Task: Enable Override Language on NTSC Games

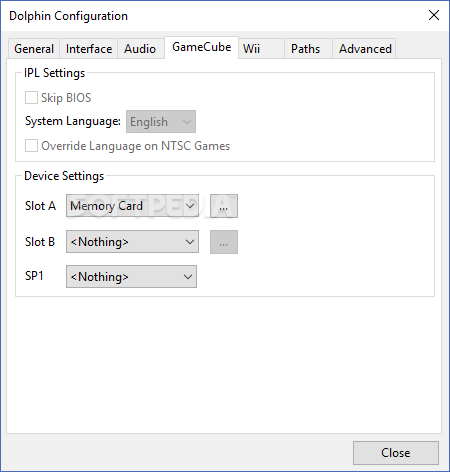Action: (31, 146)
